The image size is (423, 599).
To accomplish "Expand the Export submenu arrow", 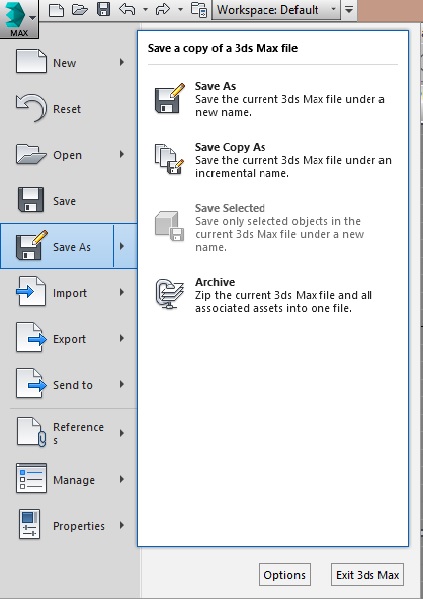I will pyautogui.click(x=122, y=338).
